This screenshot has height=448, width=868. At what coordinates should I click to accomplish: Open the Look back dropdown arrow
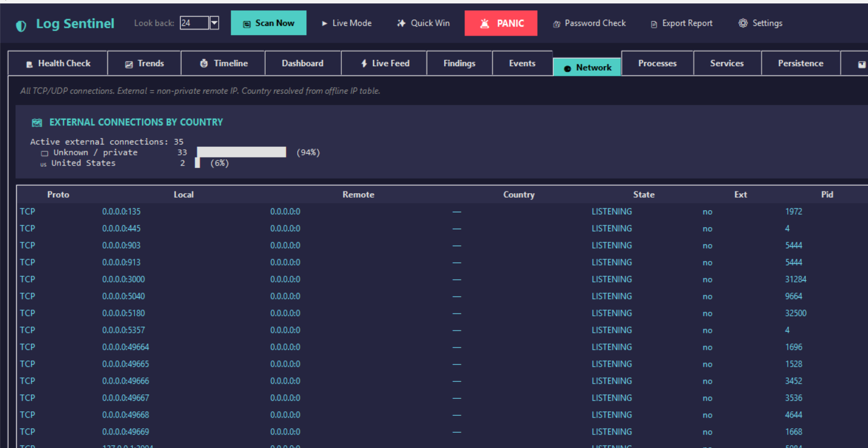[x=214, y=23]
